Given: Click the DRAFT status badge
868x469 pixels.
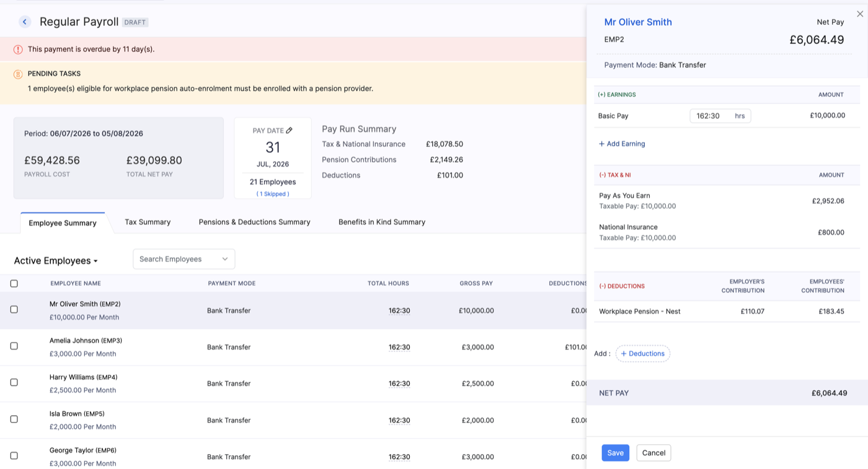Looking at the screenshot, I should tap(135, 22).
